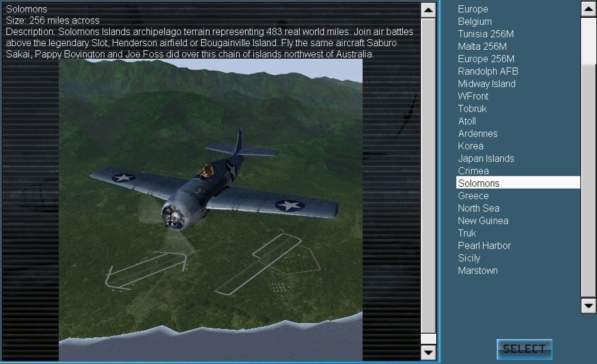Choose Europe 256M terrain
597x364 pixels.
point(486,59)
